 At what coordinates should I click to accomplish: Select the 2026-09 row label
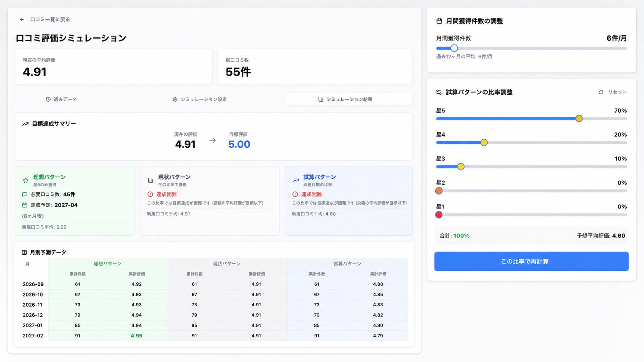[x=33, y=284]
